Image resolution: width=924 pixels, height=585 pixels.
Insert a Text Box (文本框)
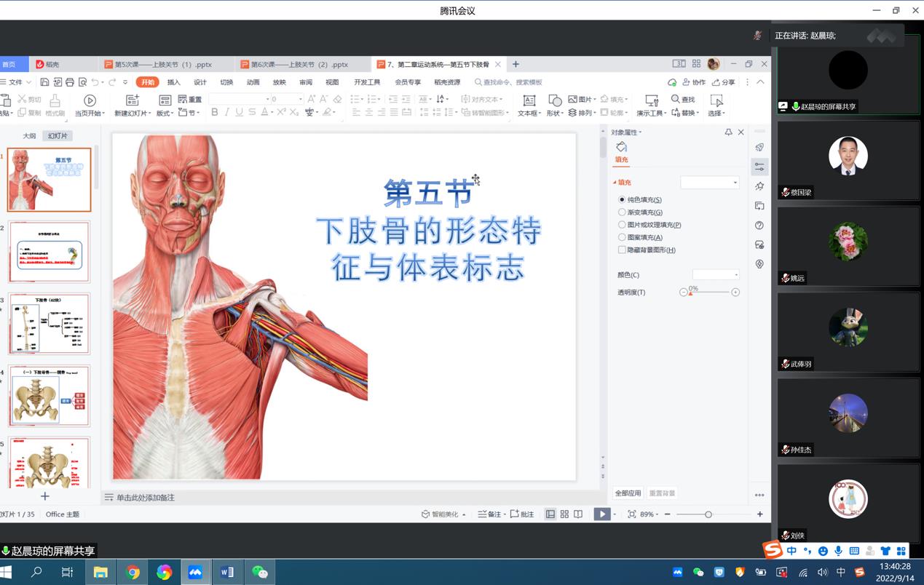coord(529,105)
